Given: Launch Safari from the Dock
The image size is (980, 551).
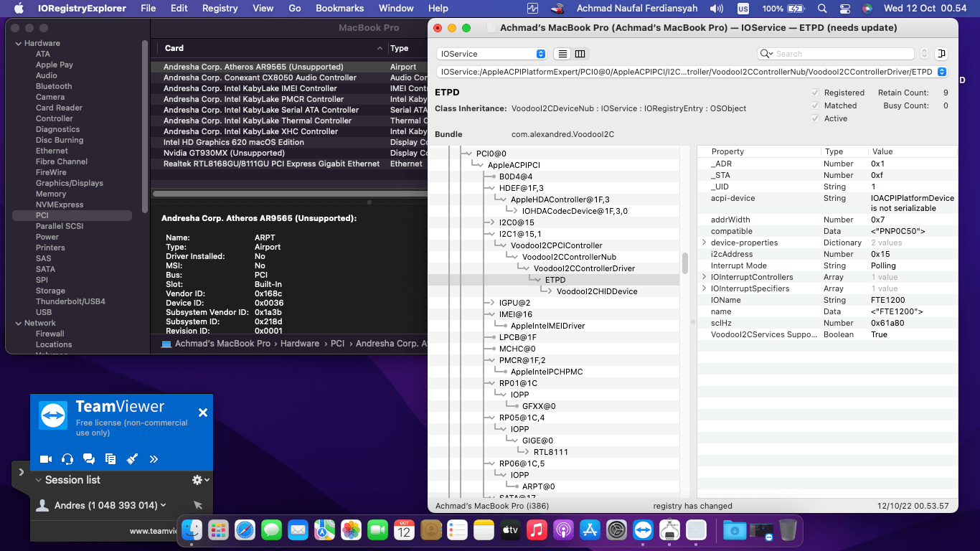Looking at the screenshot, I should click(245, 530).
